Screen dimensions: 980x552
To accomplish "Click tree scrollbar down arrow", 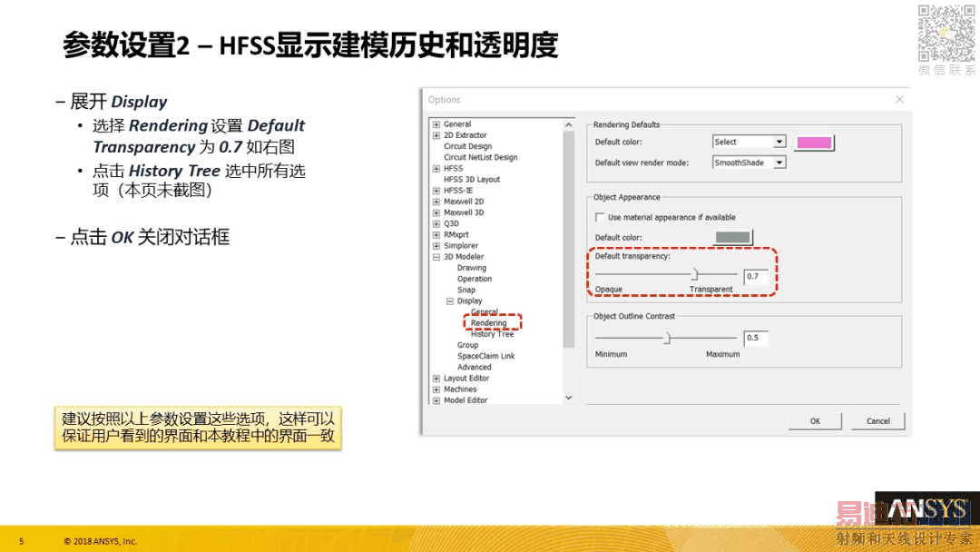I will [568, 398].
